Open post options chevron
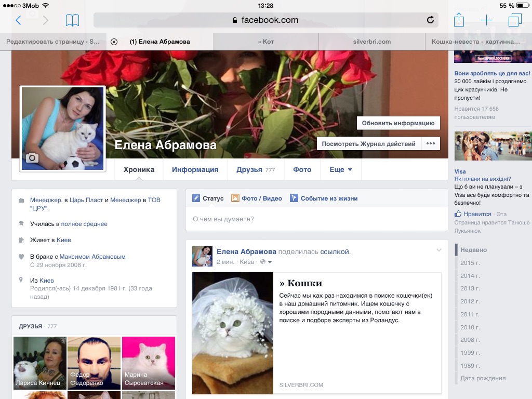 [x=438, y=250]
